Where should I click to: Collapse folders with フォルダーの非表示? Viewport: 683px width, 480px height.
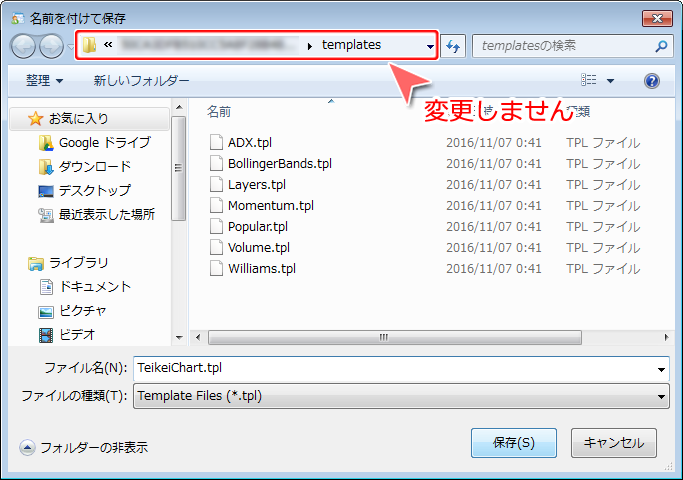pyautogui.click(x=84, y=447)
